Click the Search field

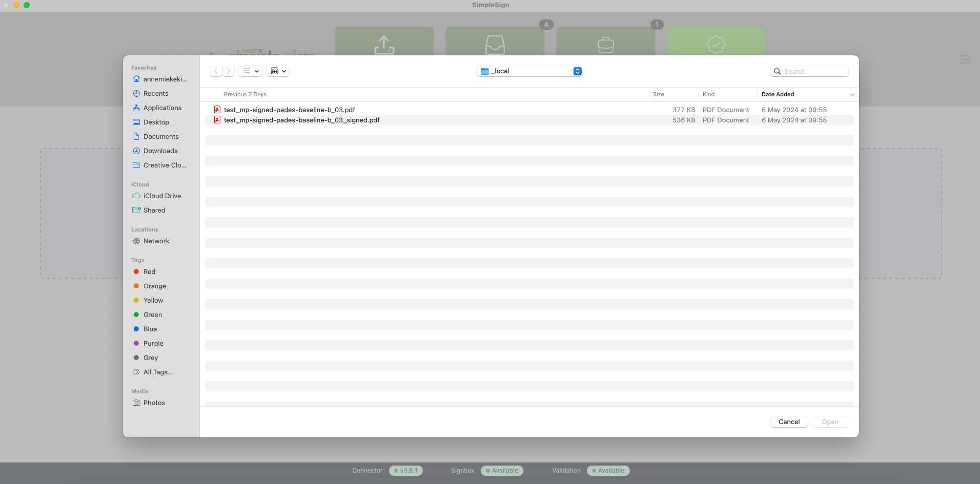click(x=809, y=71)
